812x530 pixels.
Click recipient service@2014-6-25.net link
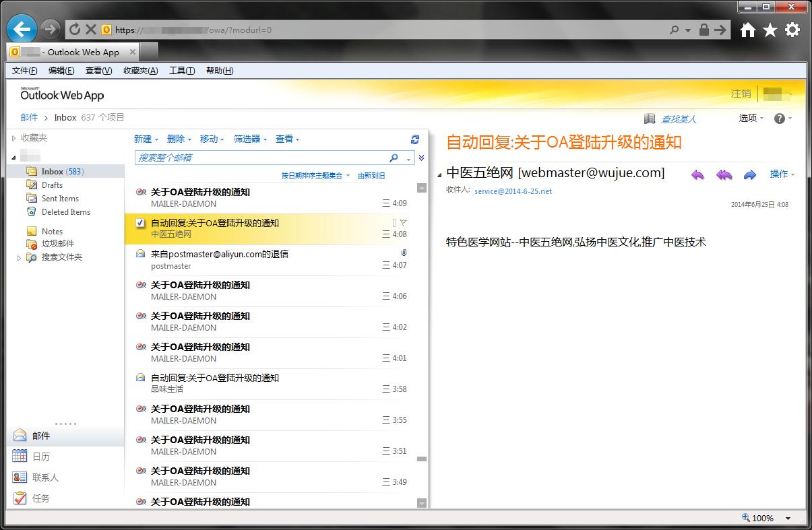coord(513,191)
